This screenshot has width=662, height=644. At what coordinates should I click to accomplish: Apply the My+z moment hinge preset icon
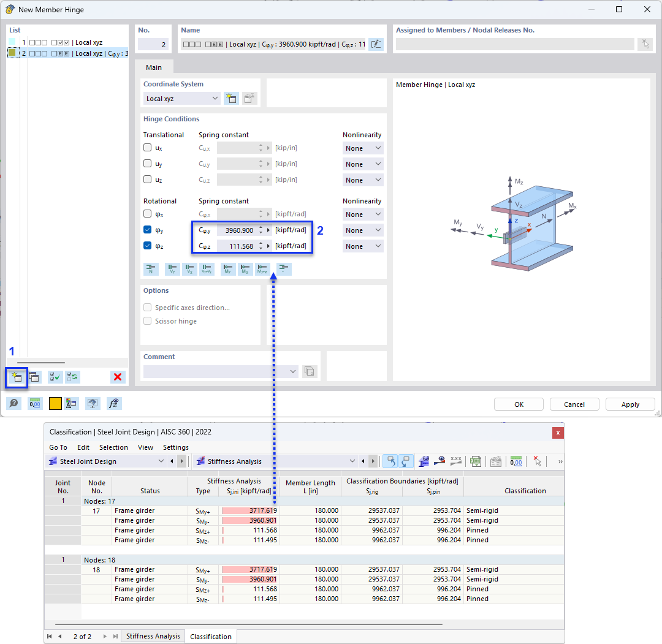coord(262,269)
